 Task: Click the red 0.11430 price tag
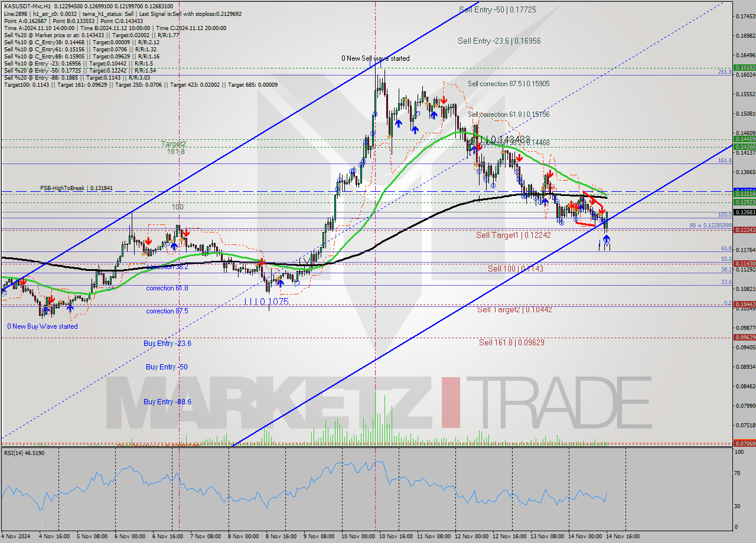click(744, 263)
